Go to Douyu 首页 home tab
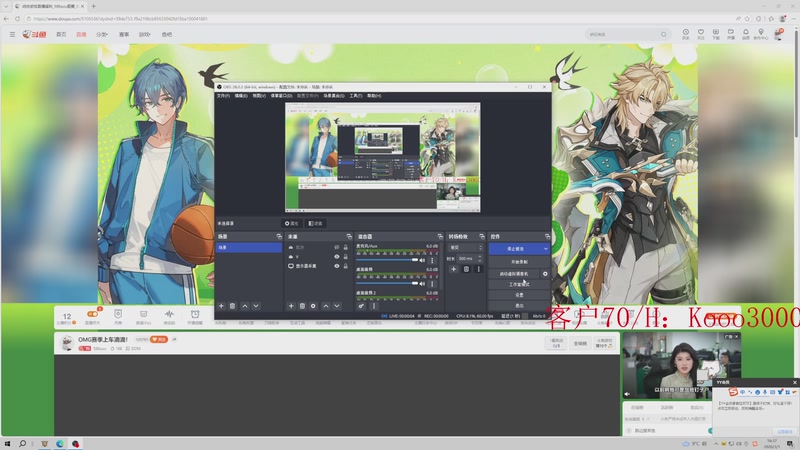800x450 pixels. [61, 34]
